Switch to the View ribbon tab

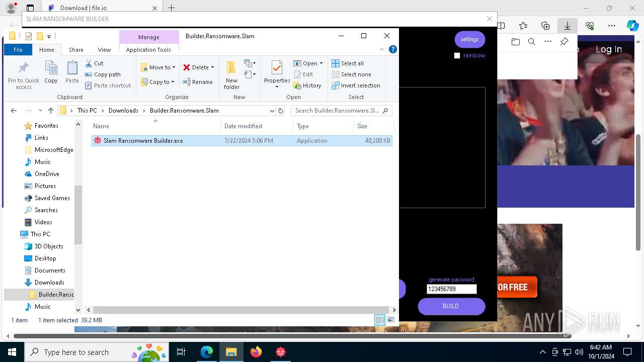104,50
